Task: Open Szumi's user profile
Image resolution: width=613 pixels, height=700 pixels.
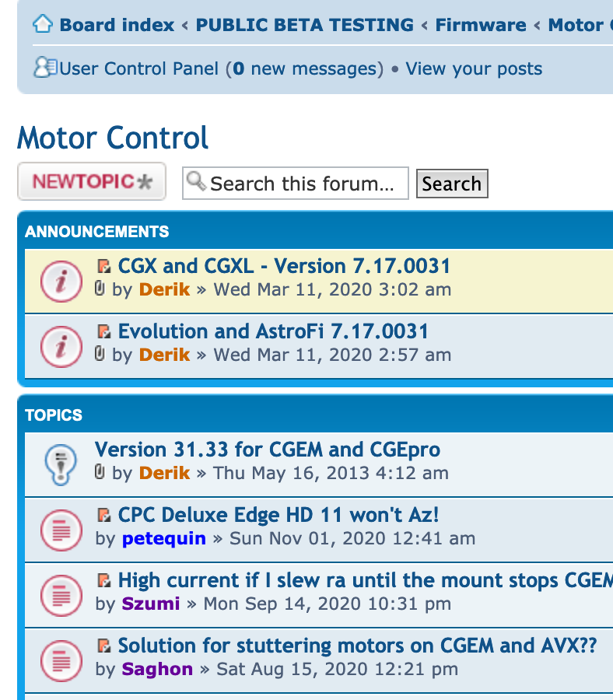Action: coord(150,604)
